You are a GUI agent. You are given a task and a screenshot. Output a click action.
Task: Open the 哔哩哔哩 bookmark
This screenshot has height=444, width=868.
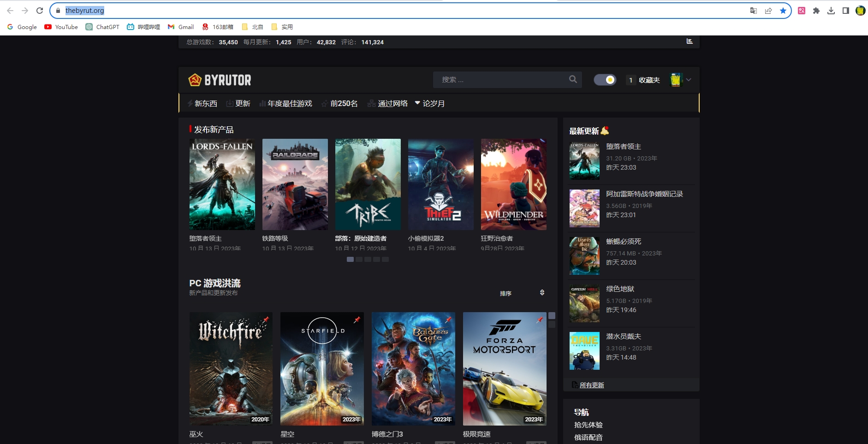[x=143, y=27]
